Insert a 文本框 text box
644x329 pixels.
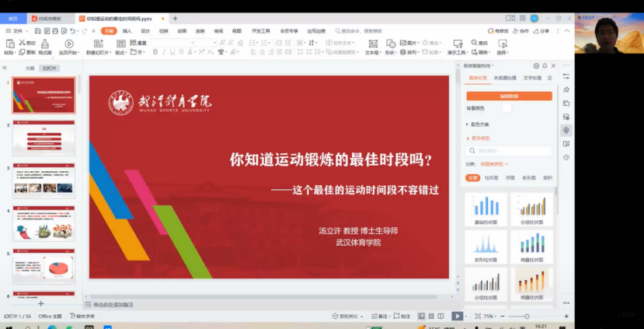372,44
